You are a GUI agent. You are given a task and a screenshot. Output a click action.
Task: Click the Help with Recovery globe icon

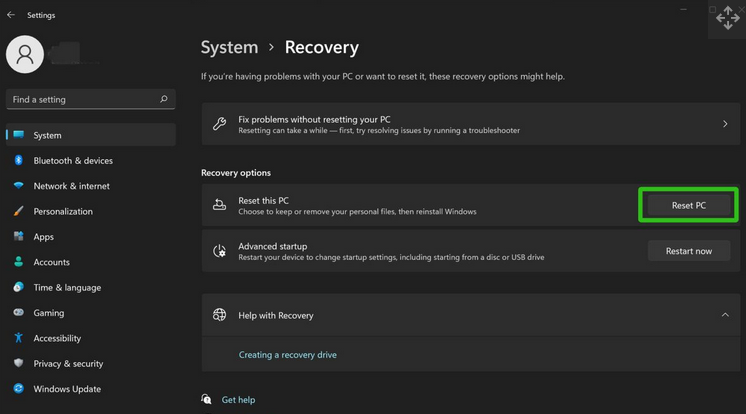[219, 315]
